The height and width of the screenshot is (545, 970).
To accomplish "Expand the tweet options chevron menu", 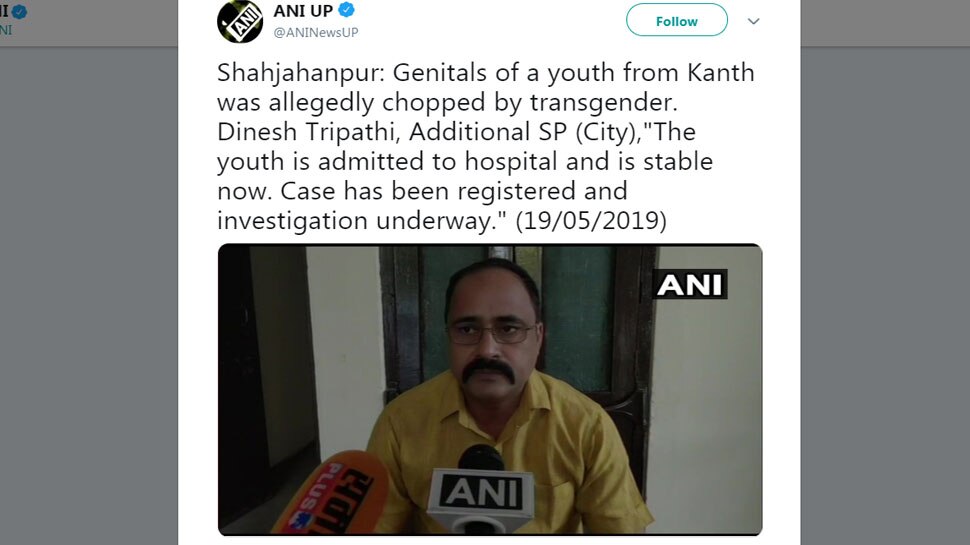I will click(x=753, y=21).
